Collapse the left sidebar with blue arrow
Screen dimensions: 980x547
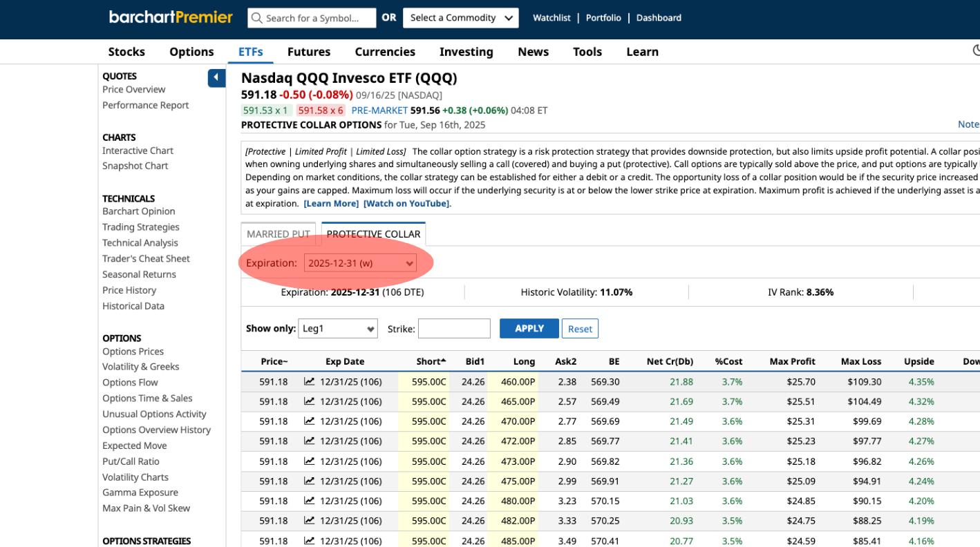point(216,78)
